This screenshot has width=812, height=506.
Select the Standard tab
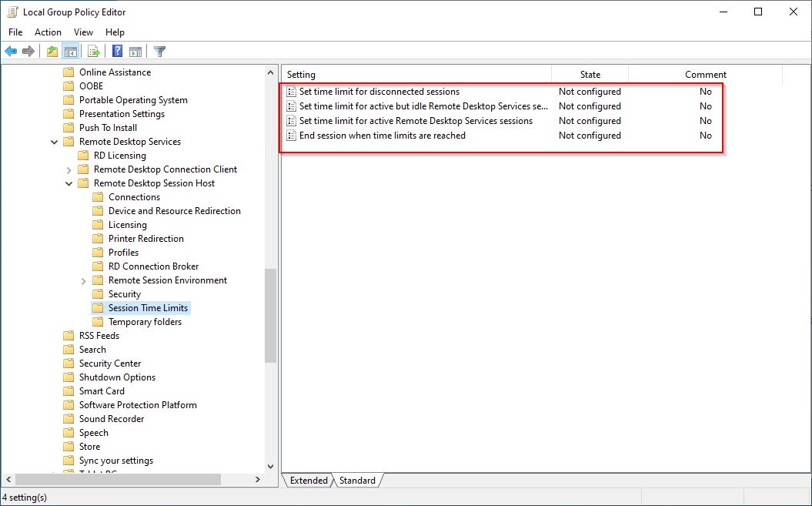click(357, 481)
